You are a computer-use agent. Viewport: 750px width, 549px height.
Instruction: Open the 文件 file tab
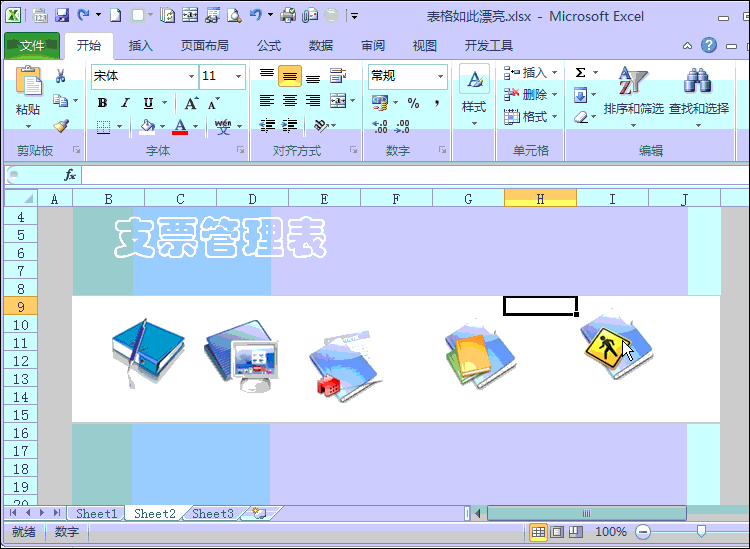32,46
